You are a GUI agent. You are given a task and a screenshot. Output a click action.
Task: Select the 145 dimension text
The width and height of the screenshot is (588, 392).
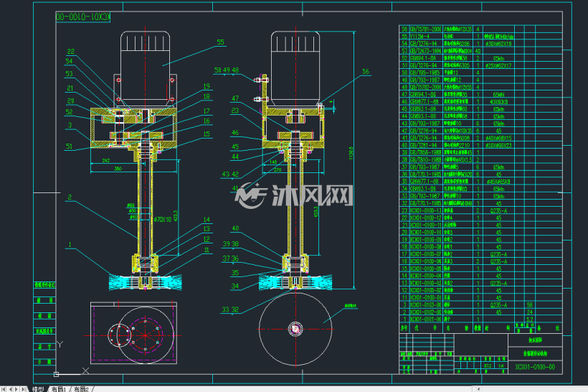click(273, 162)
